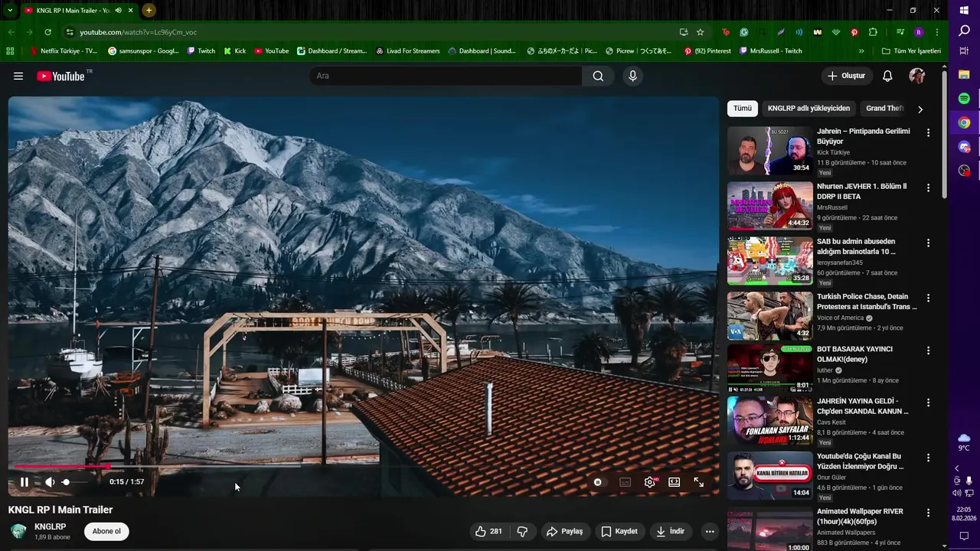
Task: Seek on the red video progress bar
Action: click(364, 465)
